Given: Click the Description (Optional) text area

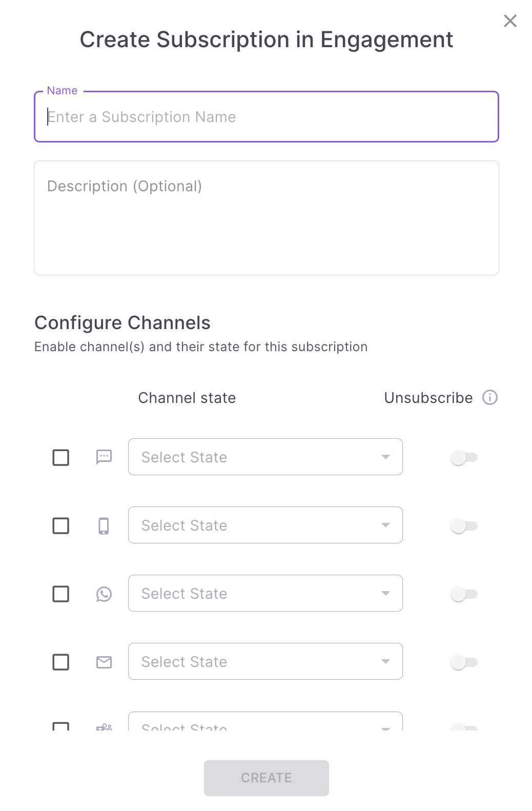Looking at the screenshot, I should click(266, 218).
